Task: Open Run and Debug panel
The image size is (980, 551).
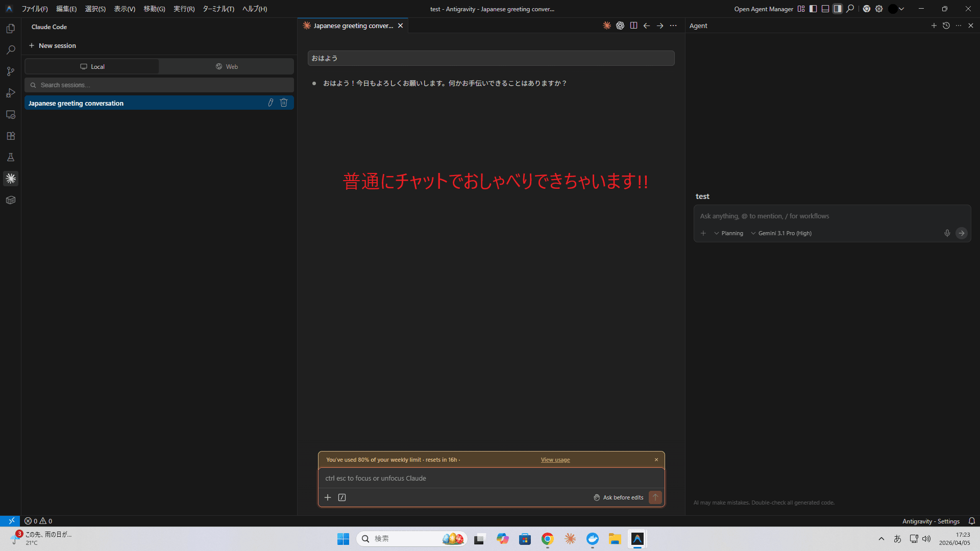Action: point(10,93)
